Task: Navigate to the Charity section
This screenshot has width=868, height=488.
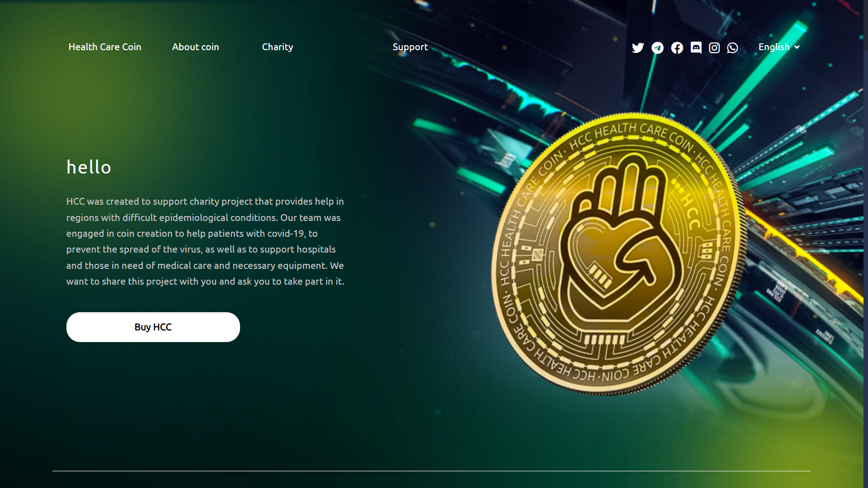Action: coord(278,47)
